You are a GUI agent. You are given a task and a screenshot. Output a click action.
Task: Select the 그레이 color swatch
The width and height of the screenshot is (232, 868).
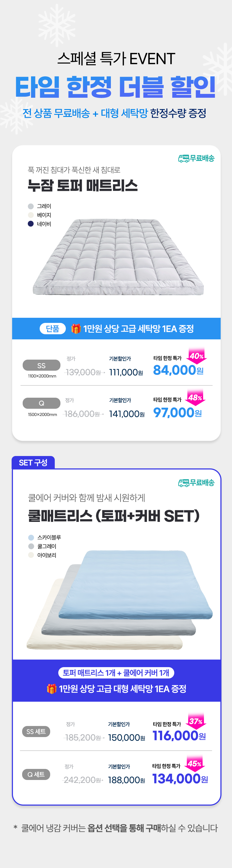(x=31, y=206)
